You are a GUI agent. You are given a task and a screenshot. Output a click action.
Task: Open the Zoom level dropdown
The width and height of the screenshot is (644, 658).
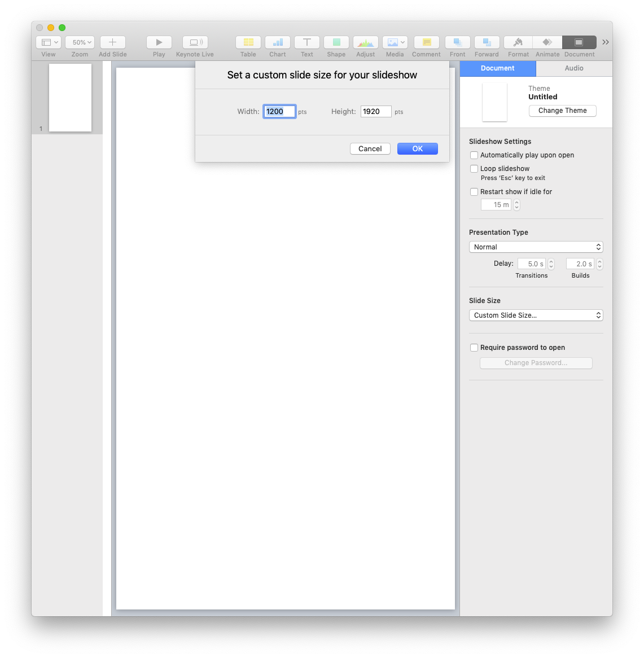pos(79,42)
